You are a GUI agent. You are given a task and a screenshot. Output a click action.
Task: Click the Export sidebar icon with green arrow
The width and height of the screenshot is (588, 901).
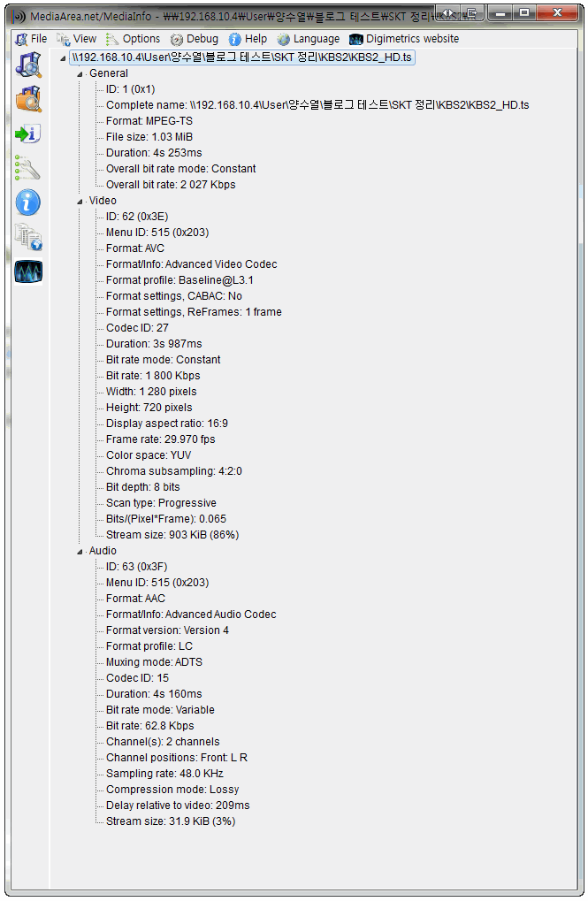(28, 134)
